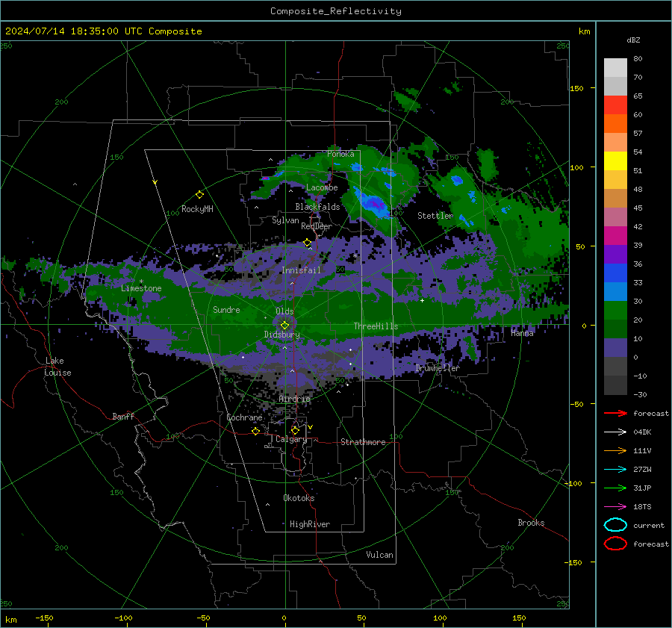Click the ThreeHills label
672x628 pixels.
point(376,326)
